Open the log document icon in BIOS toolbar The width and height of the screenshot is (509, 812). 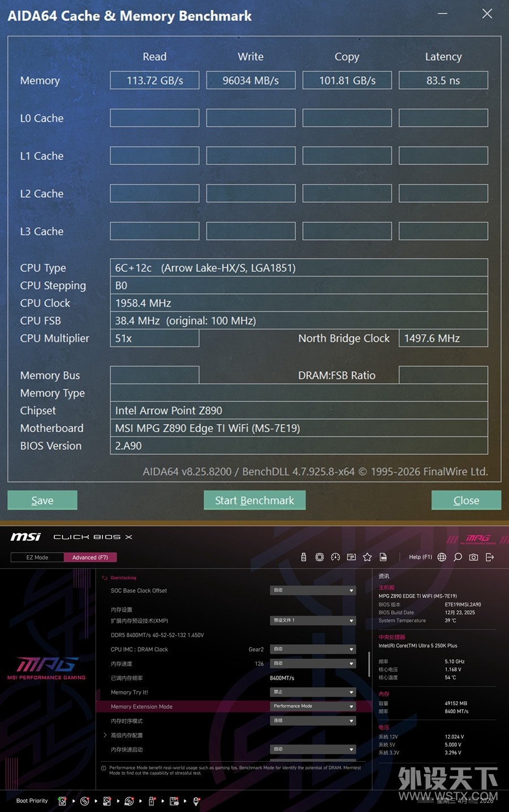(383, 557)
